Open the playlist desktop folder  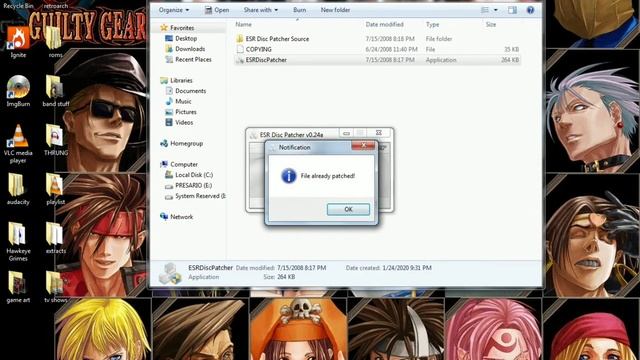[55, 189]
